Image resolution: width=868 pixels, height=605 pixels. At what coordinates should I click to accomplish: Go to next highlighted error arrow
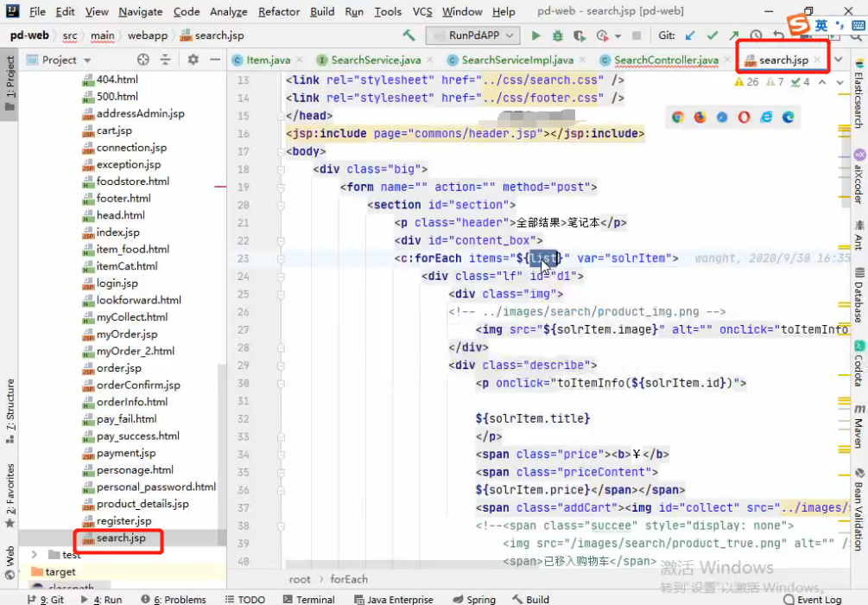[839, 82]
